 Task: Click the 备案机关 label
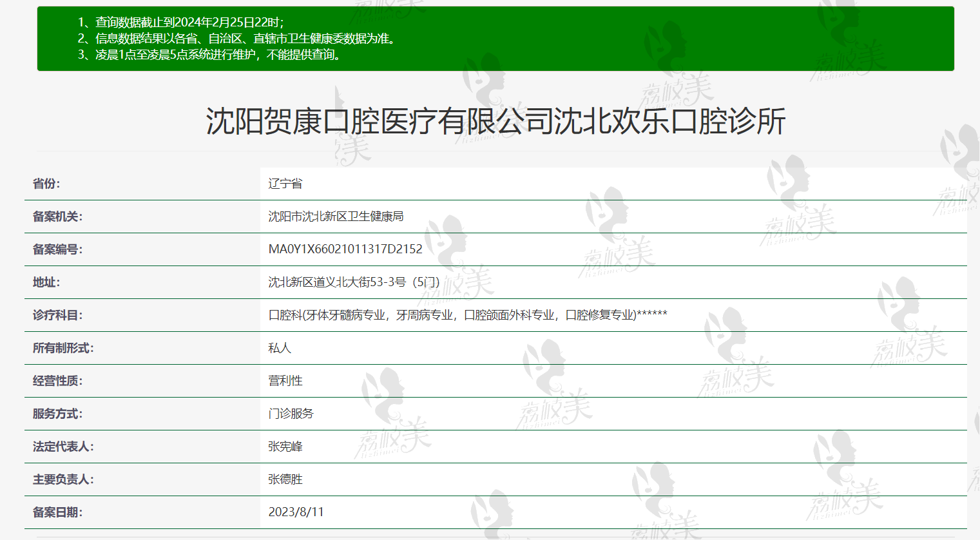click(x=58, y=217)
